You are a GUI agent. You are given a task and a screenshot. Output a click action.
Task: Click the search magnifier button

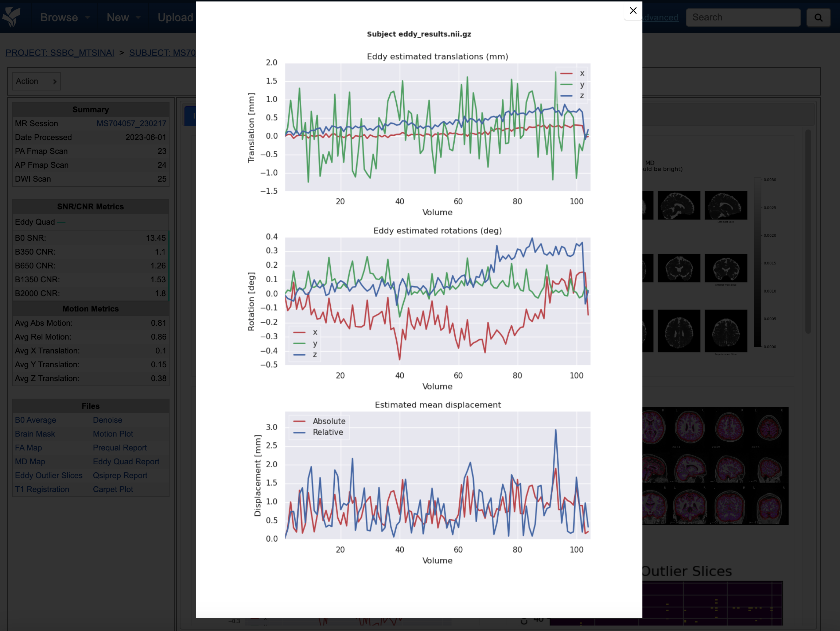818,18
